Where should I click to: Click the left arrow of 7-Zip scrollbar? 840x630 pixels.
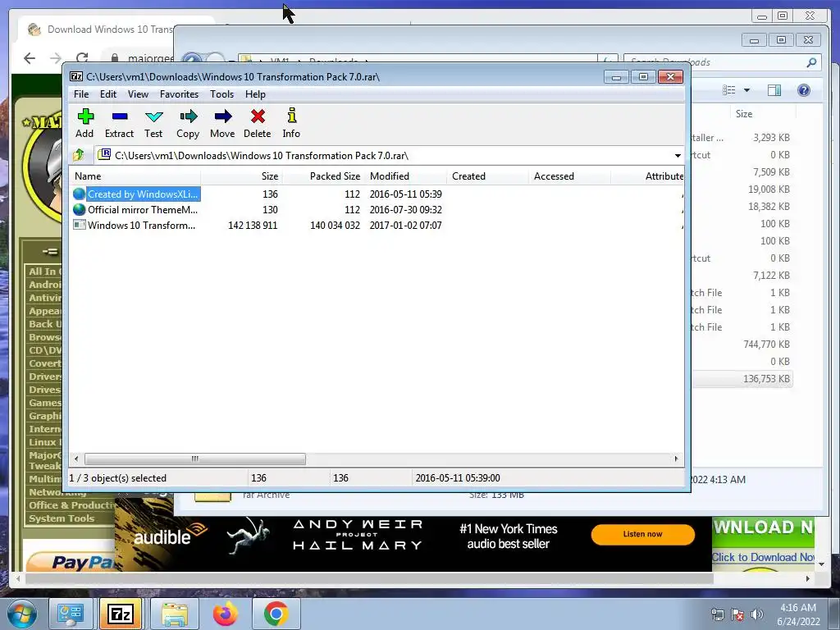coord(76,459)
